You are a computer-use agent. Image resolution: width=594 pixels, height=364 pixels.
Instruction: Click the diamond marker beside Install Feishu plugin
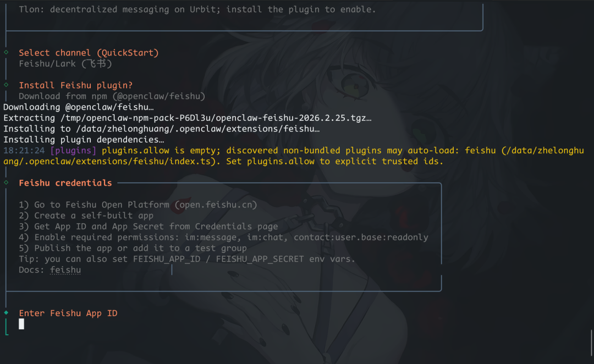[6, 85]
